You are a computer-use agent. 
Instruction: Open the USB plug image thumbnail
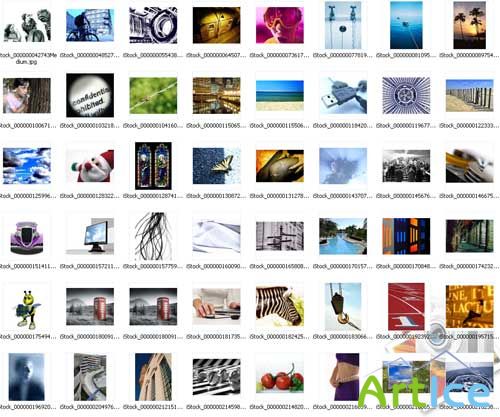pos(343,95)
